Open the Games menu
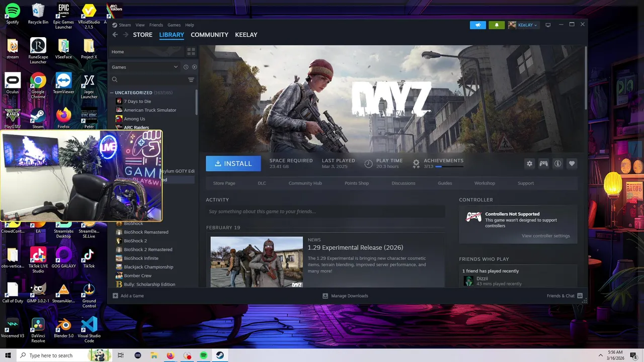This screenshot has width=644, height=362. (x=174, y=25)
